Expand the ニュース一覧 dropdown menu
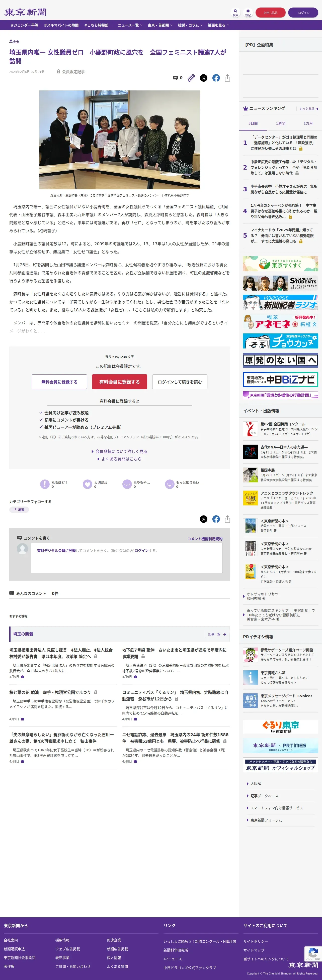Viewport: 322px width, 980px height. (x=130, y=25)
